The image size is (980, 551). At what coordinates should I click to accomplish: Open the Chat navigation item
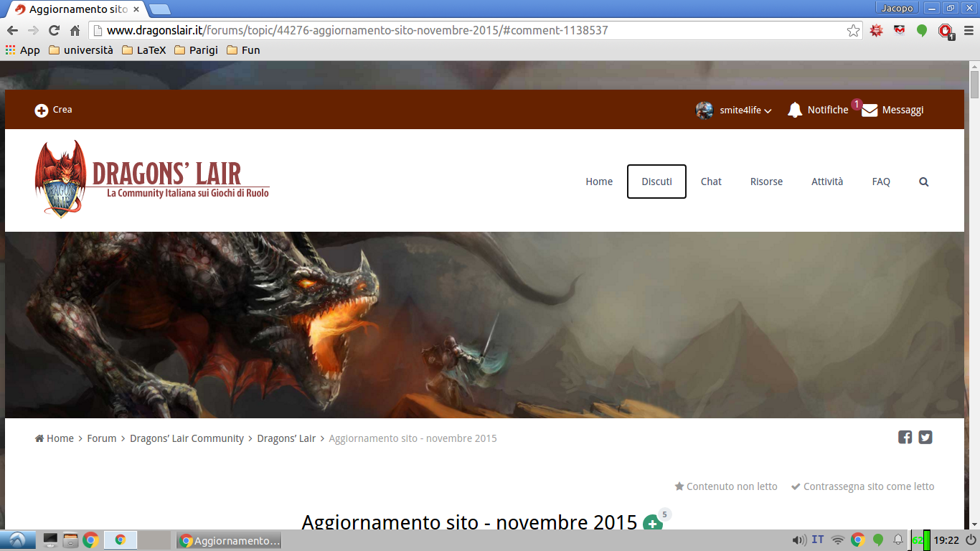tap(711, 182)
